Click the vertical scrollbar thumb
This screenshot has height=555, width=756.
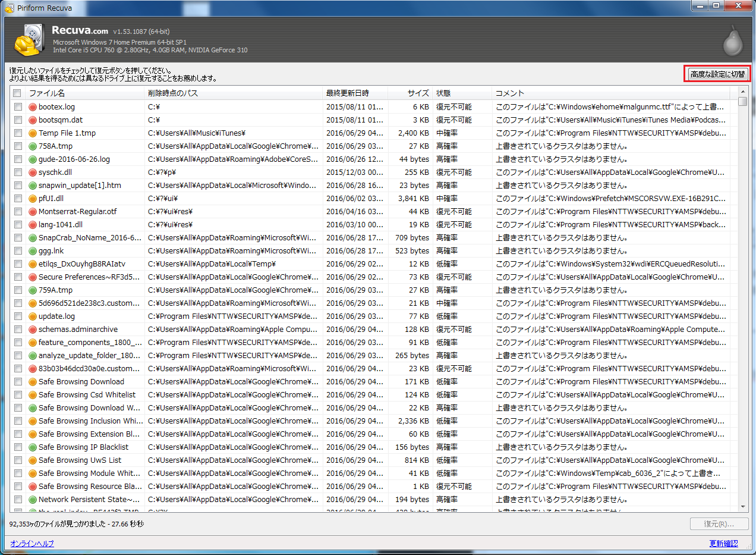pos(742,101)
